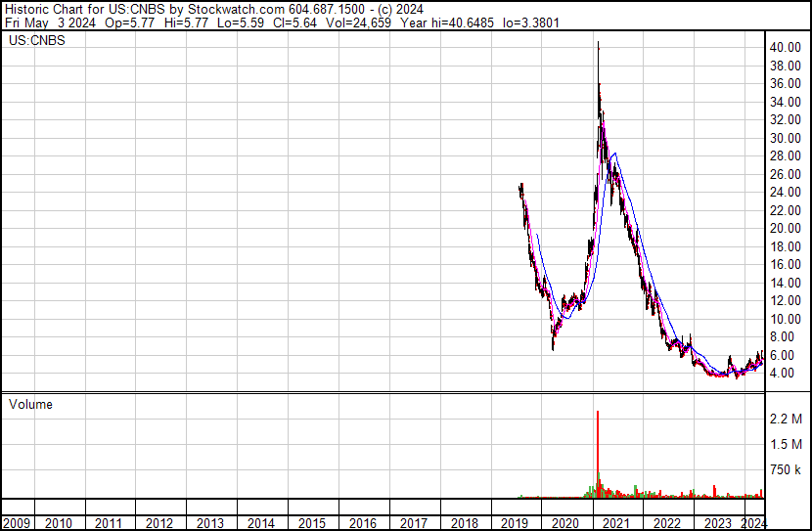Click the 10.00 price axis label
This screenshot has height=531, width=812.
tap(785, 319)
